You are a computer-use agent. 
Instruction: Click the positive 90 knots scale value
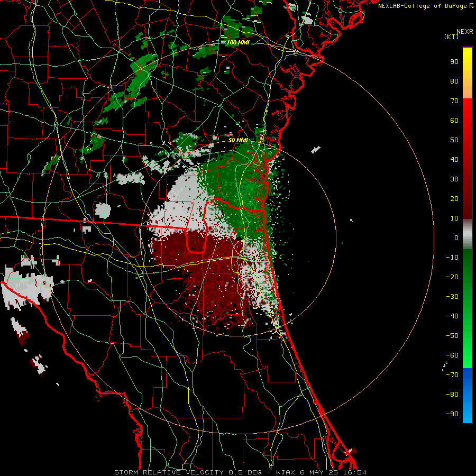[454, 62]
